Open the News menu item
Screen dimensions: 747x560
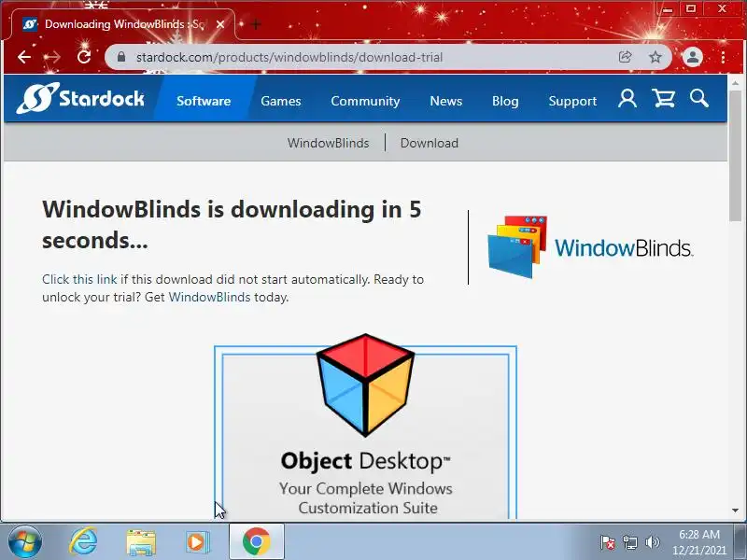tap(446, 101)
